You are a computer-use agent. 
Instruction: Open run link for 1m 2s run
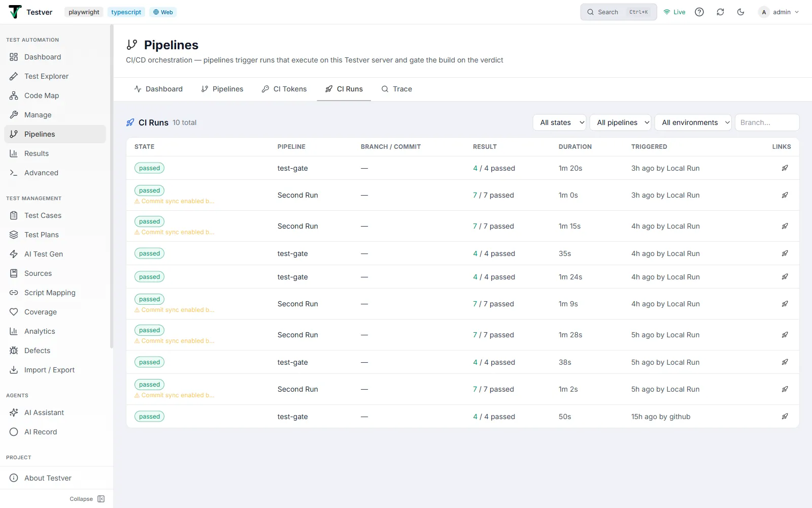point(785,389)
